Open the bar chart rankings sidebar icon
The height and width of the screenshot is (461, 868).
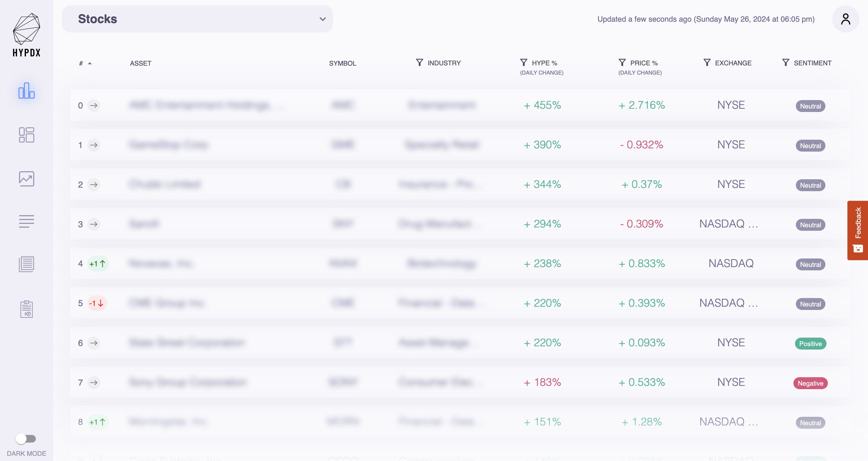point(26,91)
